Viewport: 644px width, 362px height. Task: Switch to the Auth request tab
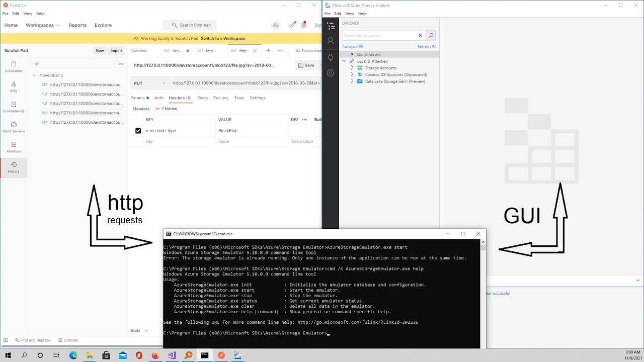coord(158,98)
